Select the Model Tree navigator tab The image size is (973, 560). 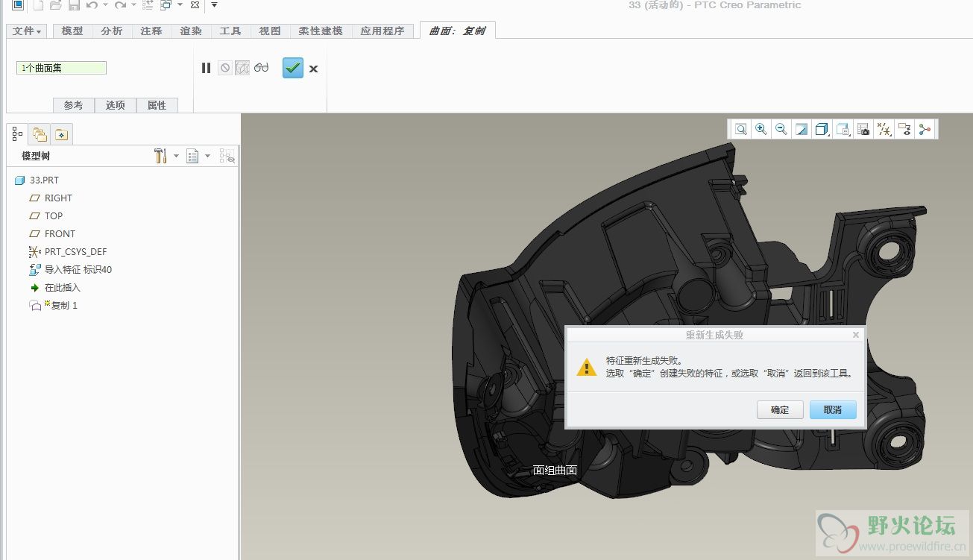point(18,134)
